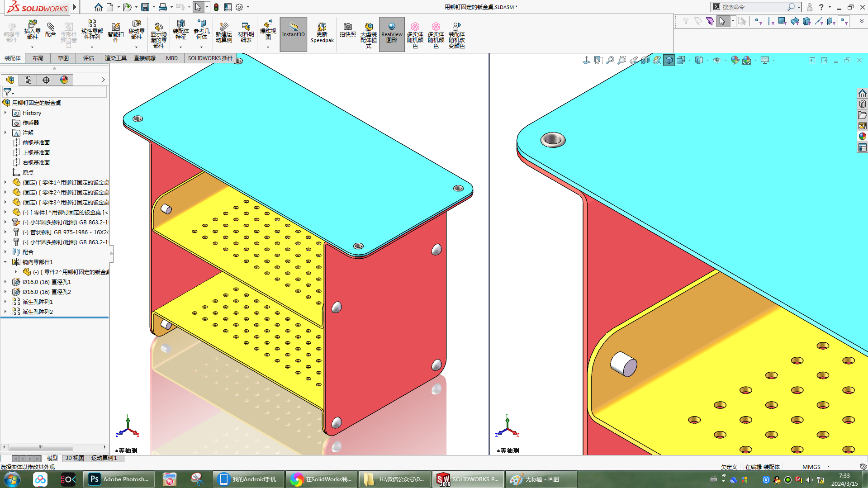Click Show Hidden Components (显示隐藏的零部件)
Viewport: 868px width, 488px height.
tap(158, 35)
